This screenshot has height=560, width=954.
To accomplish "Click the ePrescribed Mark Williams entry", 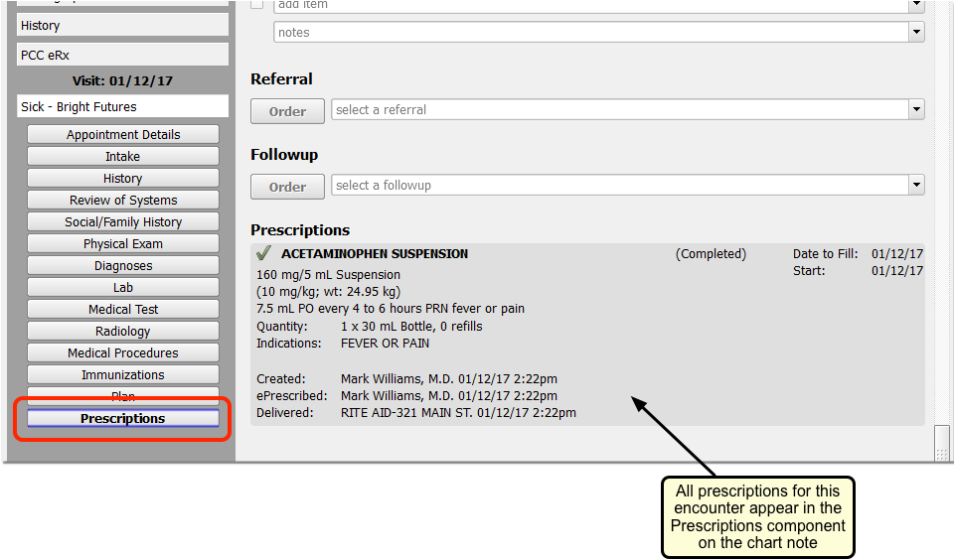I will [449, 396].
